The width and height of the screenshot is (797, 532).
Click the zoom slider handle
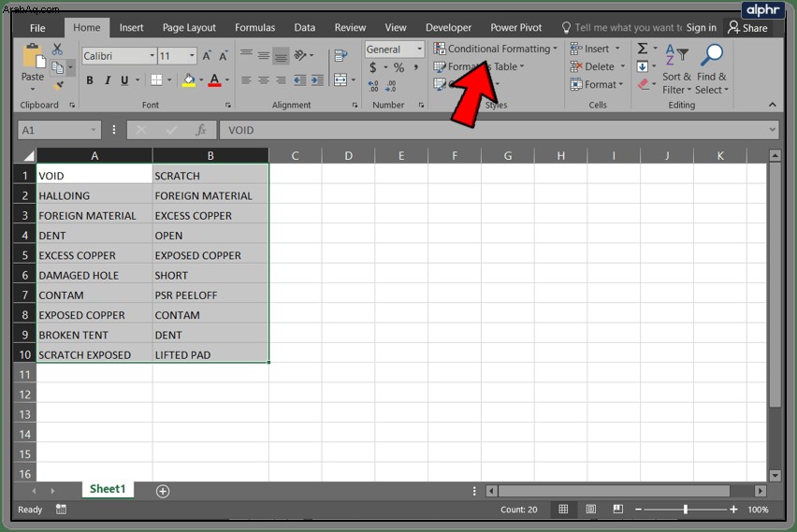point(685,510)
